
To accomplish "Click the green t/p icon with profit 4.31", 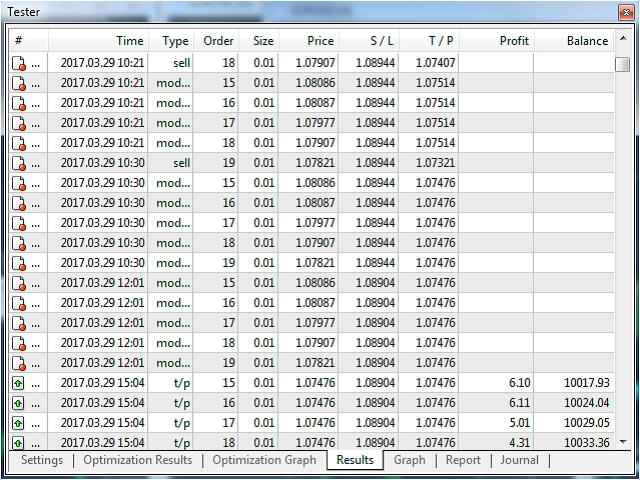I will [19, 441].
